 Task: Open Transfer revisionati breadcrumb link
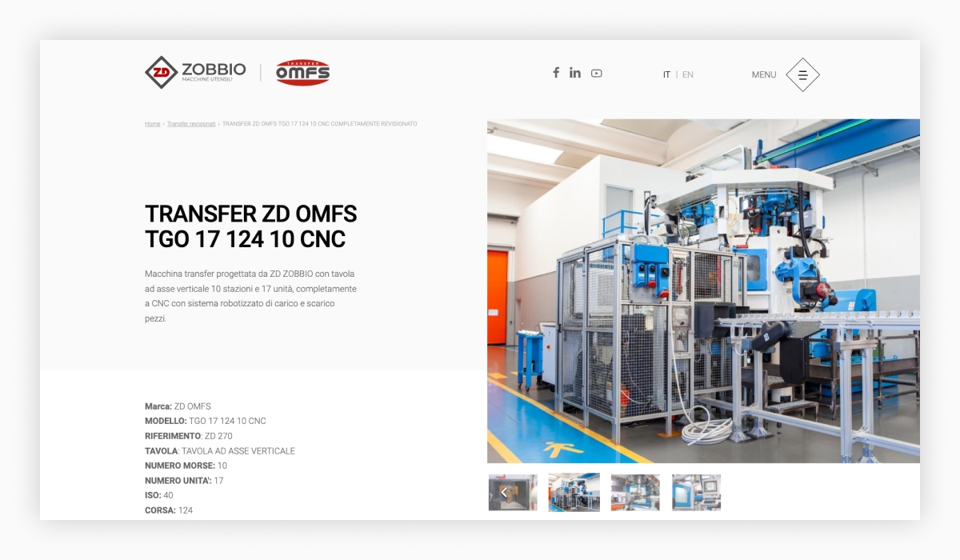(191, 124)
